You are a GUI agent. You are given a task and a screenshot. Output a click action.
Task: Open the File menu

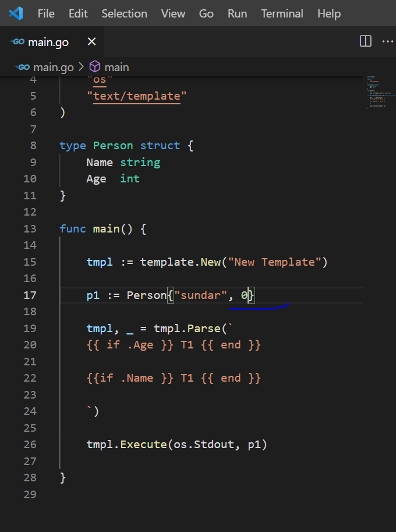point(46,13)
